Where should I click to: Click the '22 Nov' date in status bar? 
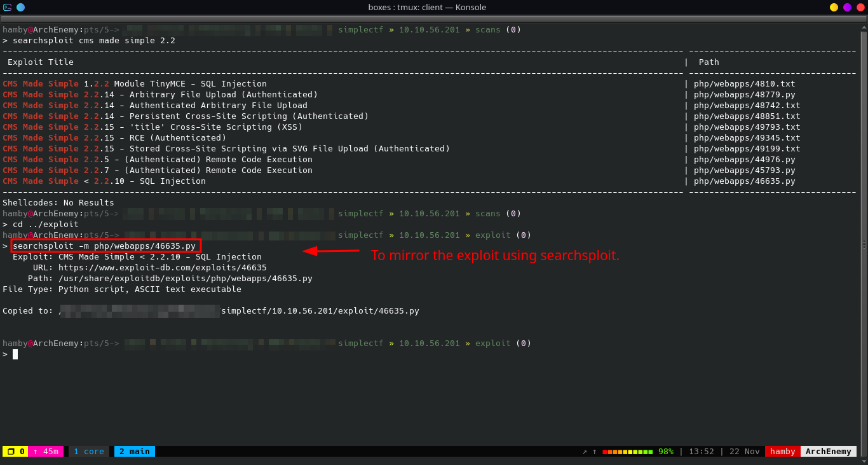click(x=745, y=451)
